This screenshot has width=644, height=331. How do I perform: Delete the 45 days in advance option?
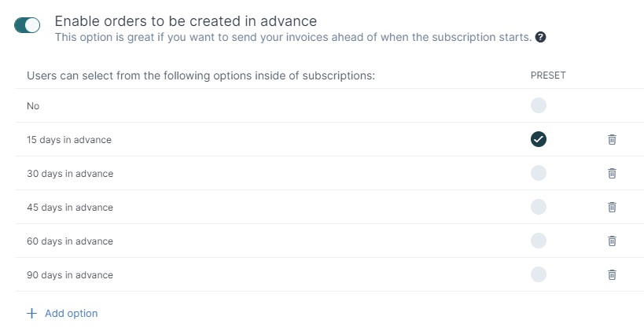612,207
